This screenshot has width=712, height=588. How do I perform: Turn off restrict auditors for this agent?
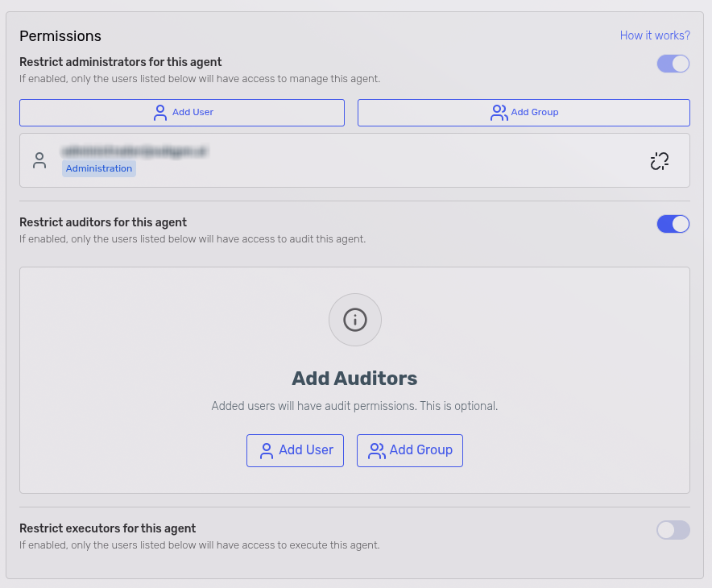tap(673, 224)
